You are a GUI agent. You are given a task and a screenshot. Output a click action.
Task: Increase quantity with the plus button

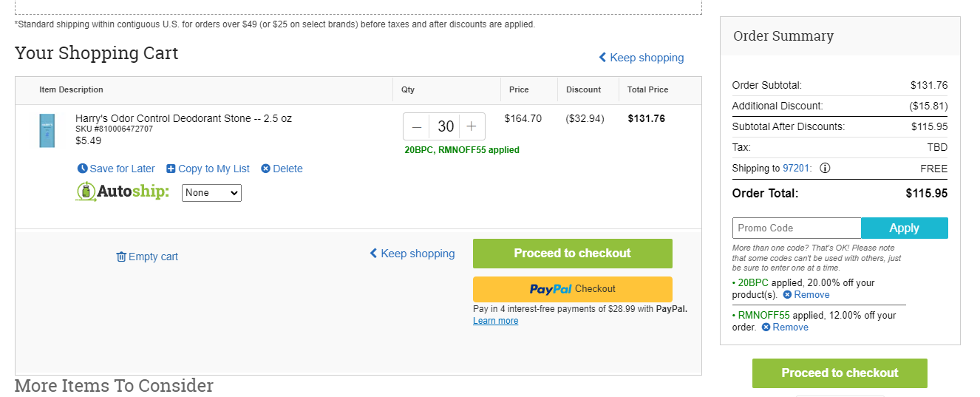point(472,126)
